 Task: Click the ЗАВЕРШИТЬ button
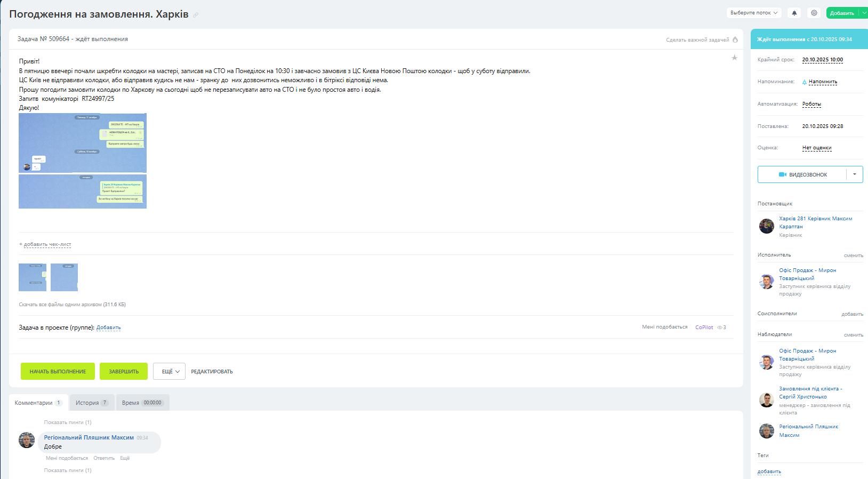(123, 371)
